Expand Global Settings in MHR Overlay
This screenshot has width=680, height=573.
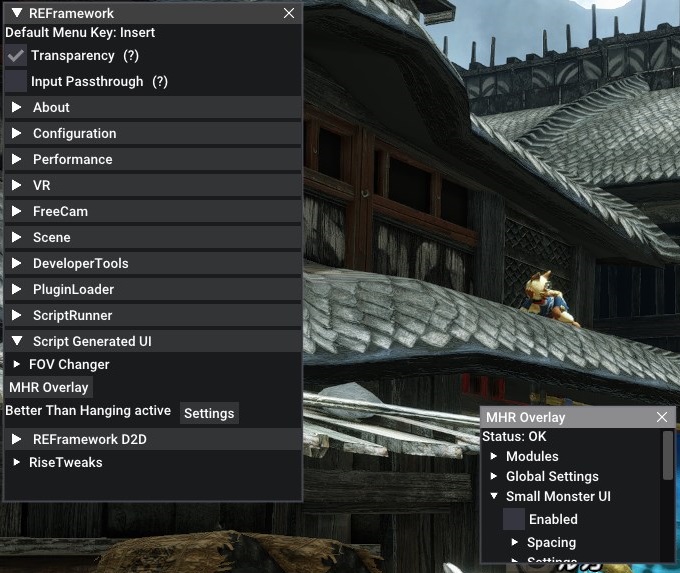coord(494,476)
